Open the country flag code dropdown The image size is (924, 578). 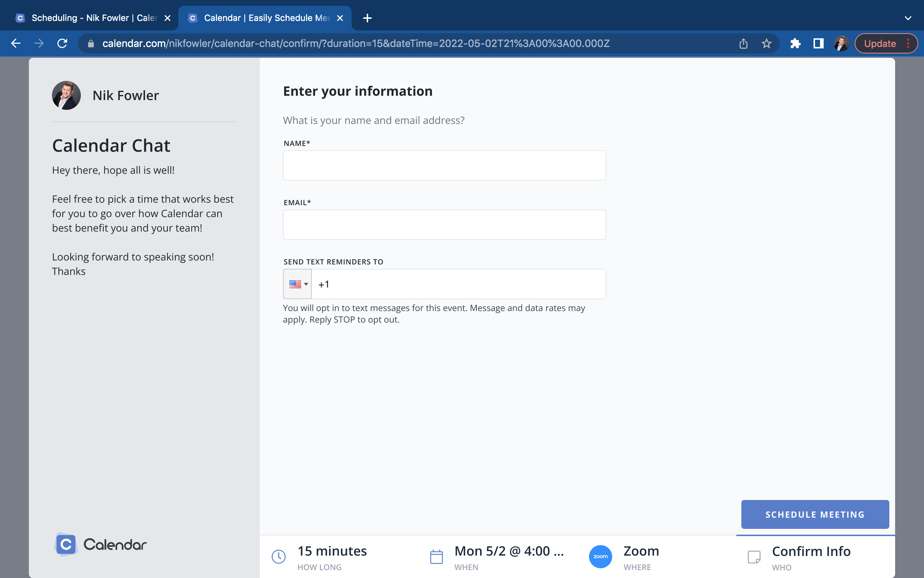(x=297, y=284)
